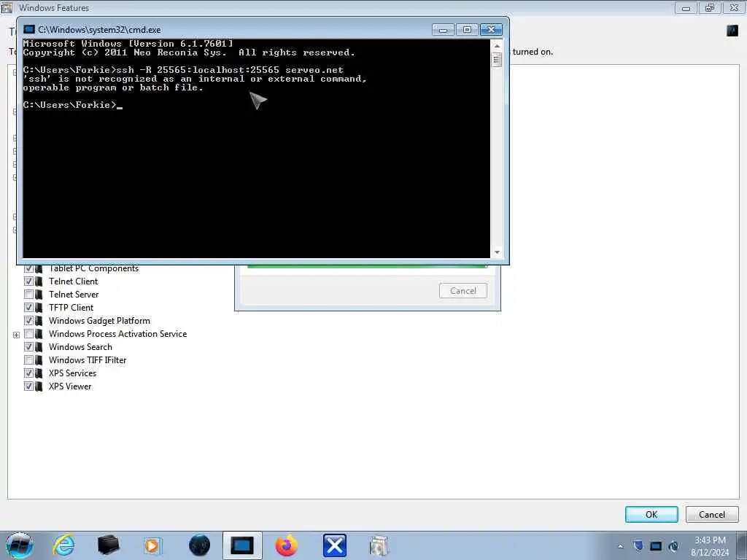Click the help icon in Windows Features
The height and width of the screenshot is (560, 747).
732,31
